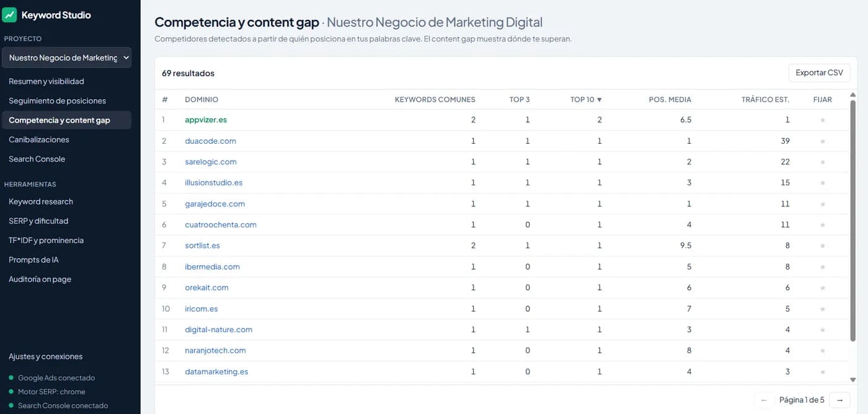Click Motor SERP: chrome status
Screen dimensions: 868x414
pos(47,392)
